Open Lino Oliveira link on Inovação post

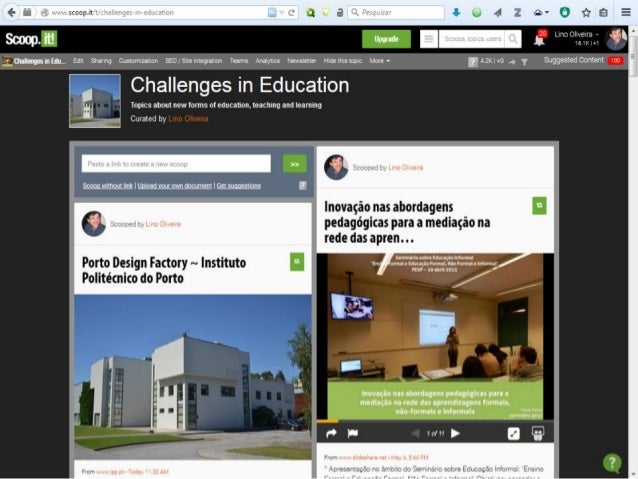[x=406, y=168]
